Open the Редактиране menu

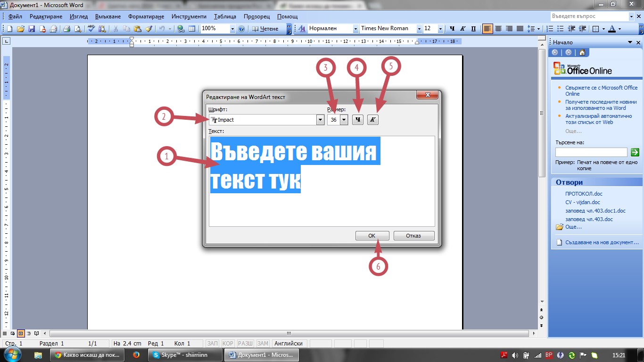[46, 16]
